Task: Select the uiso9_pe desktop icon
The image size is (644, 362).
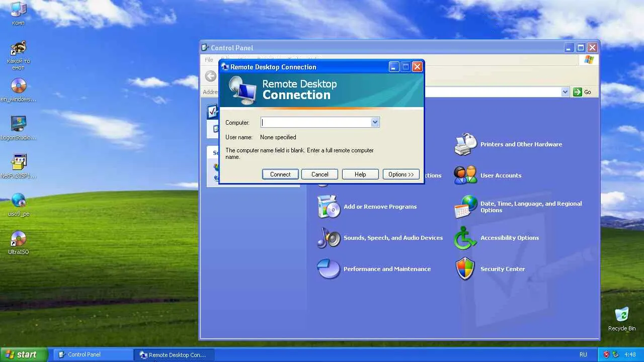Action: 19,201
